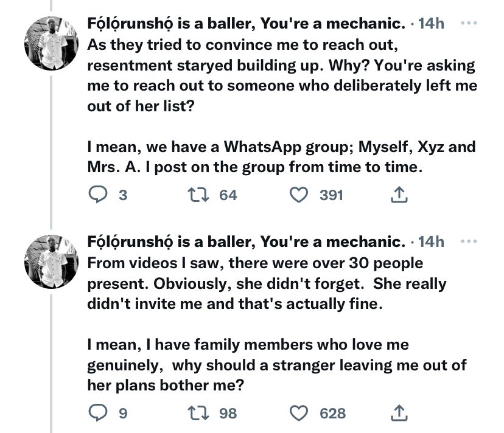Reply to the tweet with 9 comments
Viewport: 504px width, 433px height.
[x=99, y=414]
